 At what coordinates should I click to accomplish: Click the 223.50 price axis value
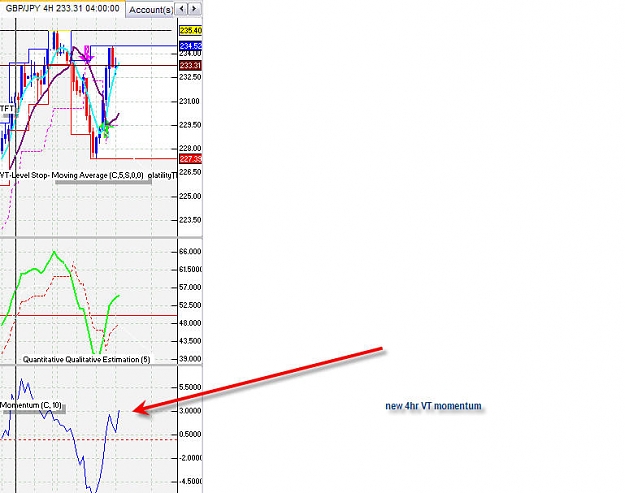[190, 220]
